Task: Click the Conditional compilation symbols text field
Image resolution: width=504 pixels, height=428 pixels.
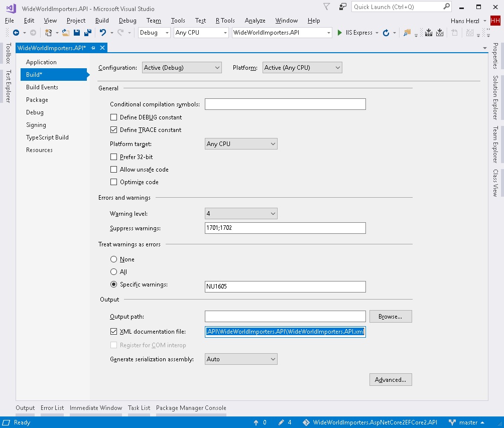Action: click(285, 104)
